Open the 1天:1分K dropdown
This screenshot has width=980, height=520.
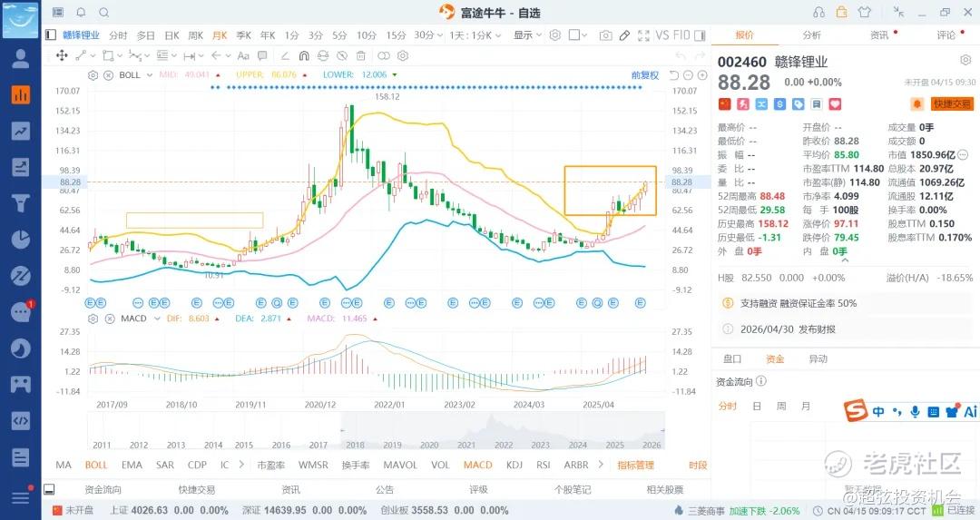(x=475, y=35)
